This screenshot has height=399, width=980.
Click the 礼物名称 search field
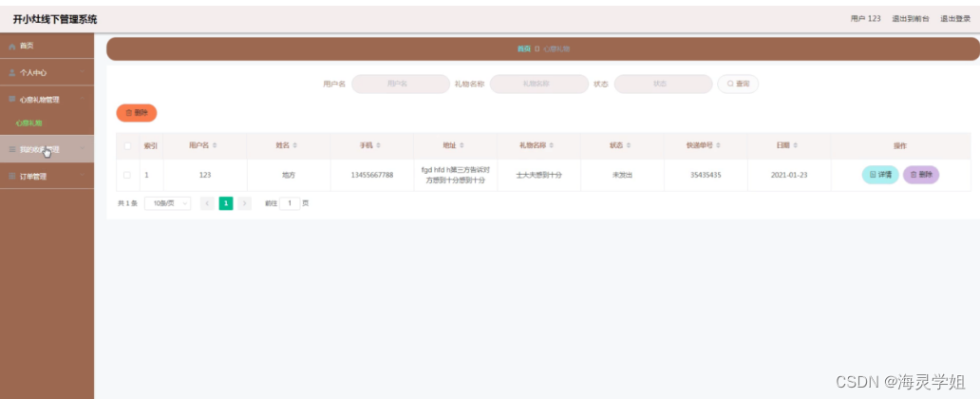tap(538, 84)
